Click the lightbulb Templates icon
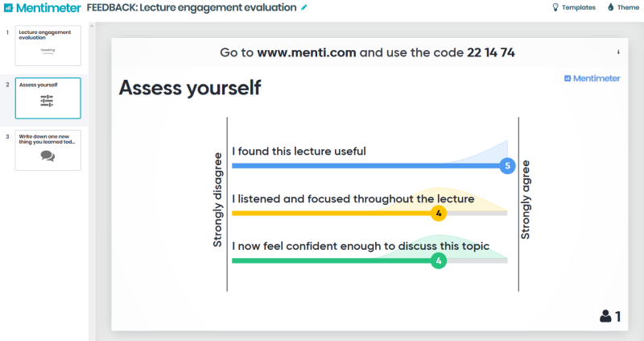This screenshot has width=644, height=341. [555, 7]
